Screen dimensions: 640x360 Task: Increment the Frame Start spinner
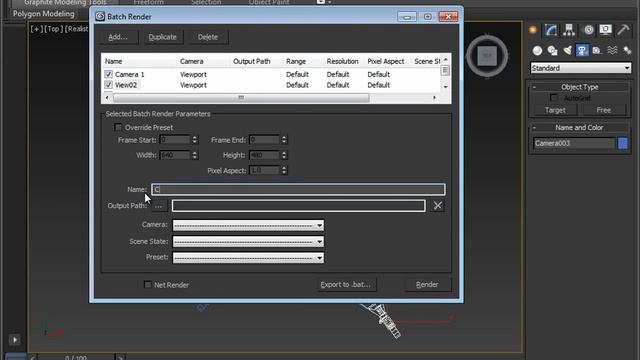195,138
